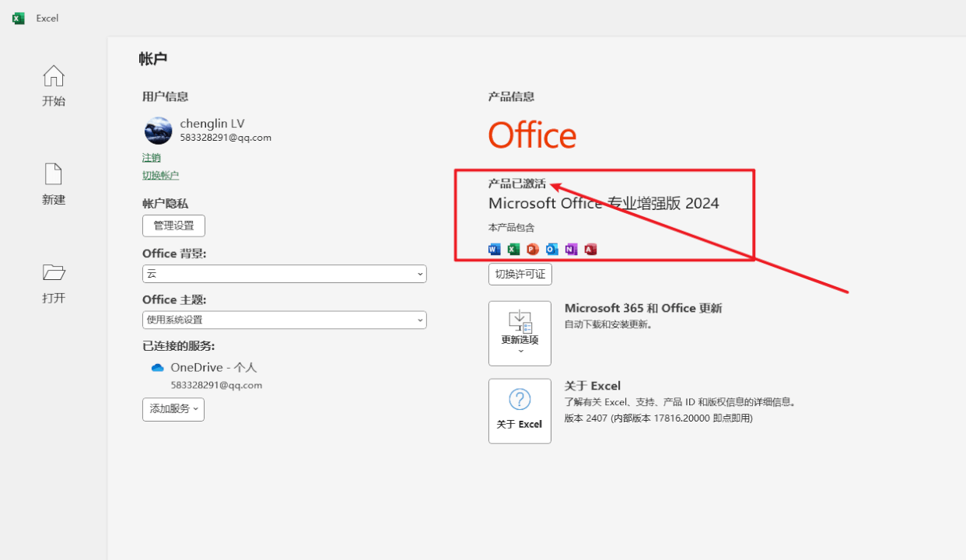Screen dimensions: 966x560
Task: Click the Word product icon
Action: pos(494,249)
